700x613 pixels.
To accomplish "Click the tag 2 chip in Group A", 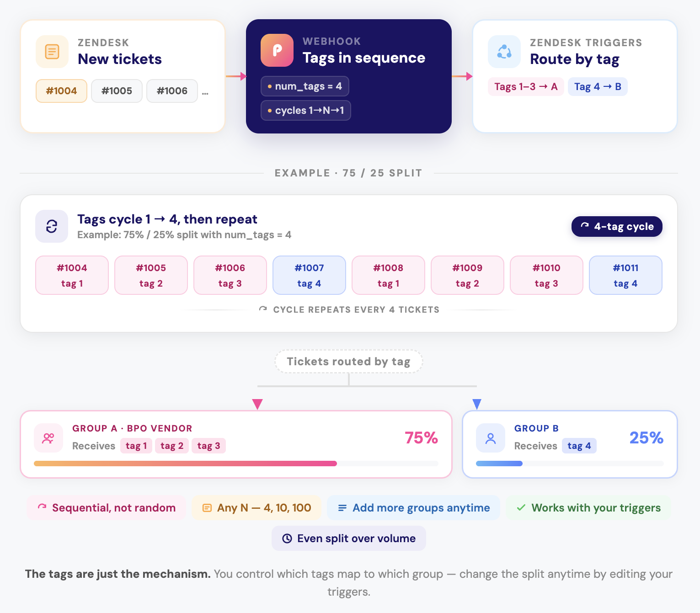I will (172, 446).
